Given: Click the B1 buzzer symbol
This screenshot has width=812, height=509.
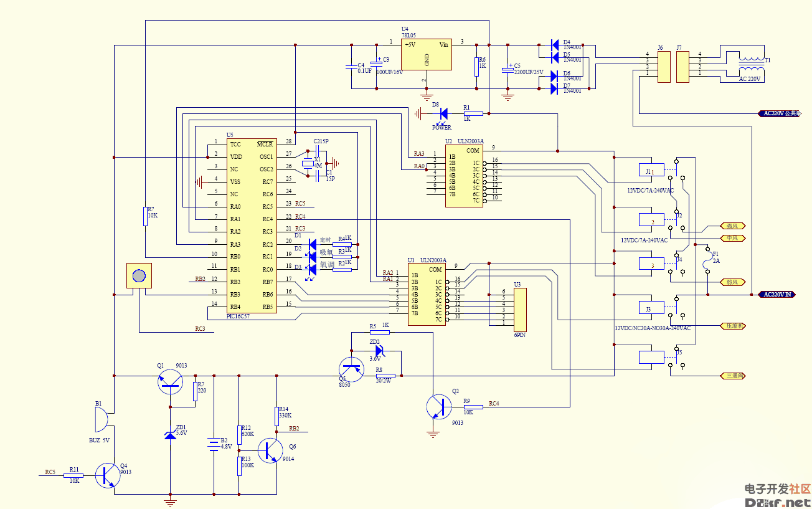Looking at the screenshot, I should (x=100, y=421).
